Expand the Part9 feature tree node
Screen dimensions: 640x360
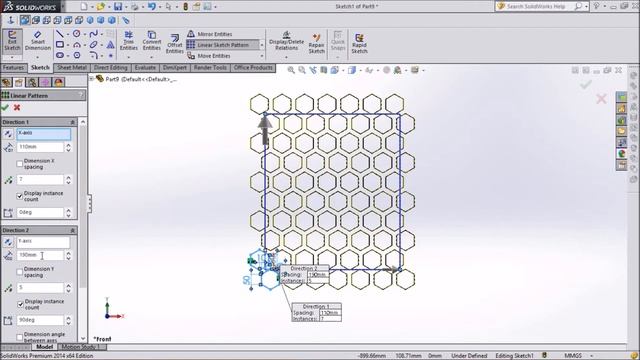[92, 79]
